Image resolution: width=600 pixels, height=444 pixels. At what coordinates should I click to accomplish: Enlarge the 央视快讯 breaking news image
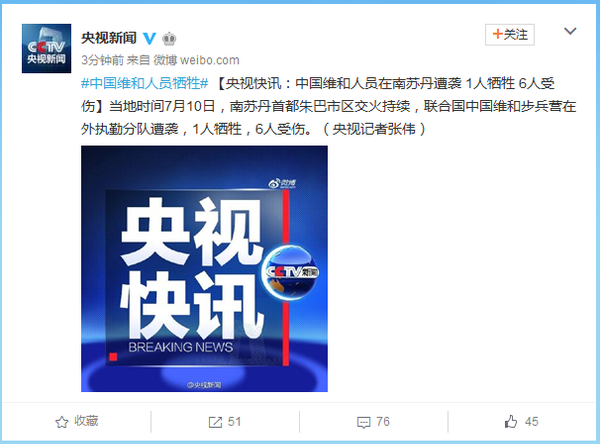point(204,269)
